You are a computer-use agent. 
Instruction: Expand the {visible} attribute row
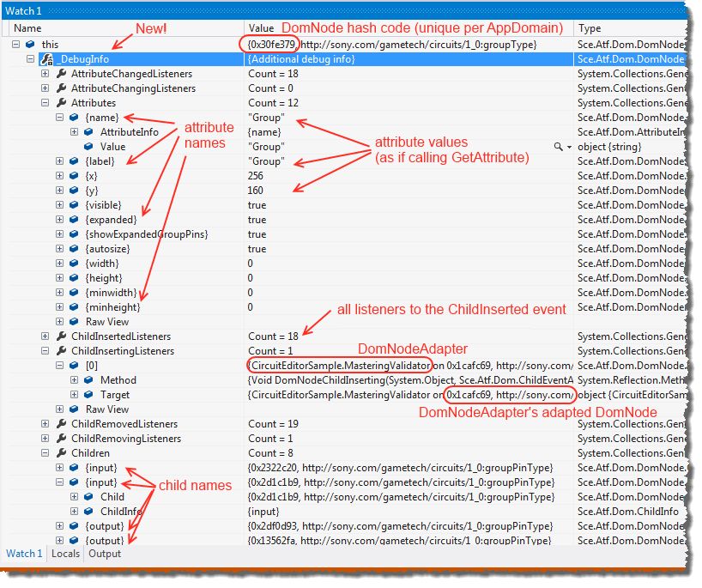59,204
